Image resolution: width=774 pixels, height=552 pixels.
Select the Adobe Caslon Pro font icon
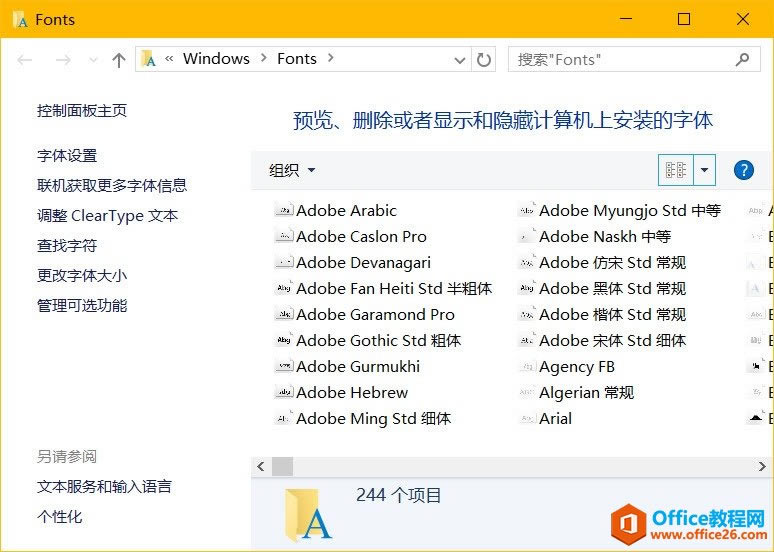[284, 236]
